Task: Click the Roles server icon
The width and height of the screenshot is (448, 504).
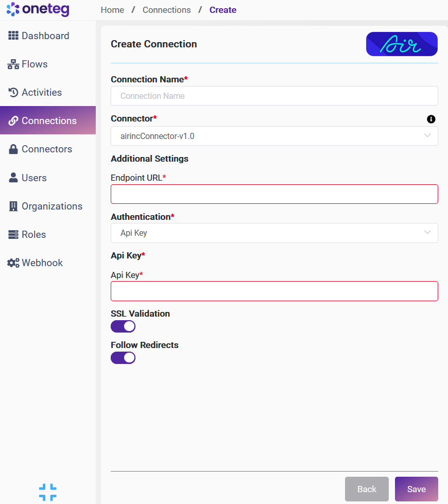Action: tap(13, 235)
